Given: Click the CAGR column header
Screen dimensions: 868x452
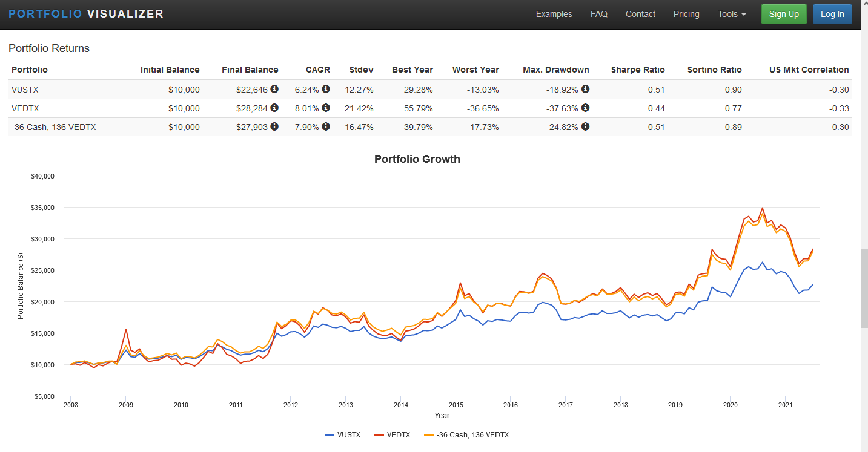Looking at the screenshot, I should [x=318, y=70].
